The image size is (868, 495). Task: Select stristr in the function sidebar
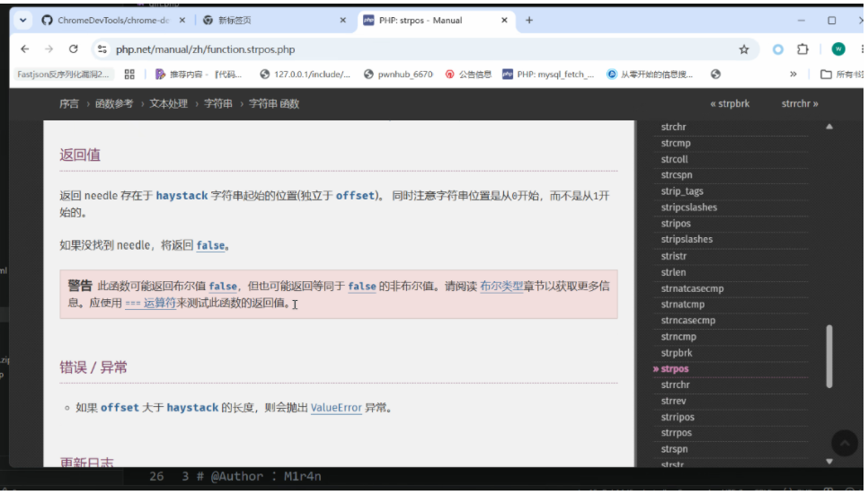point(674,256)
